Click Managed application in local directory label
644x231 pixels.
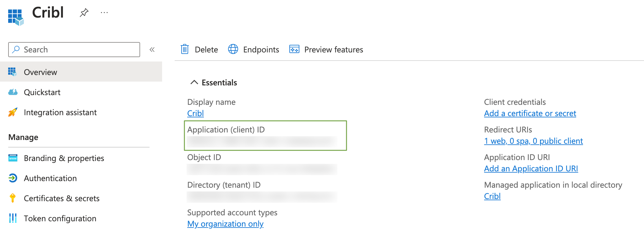coord(553,185)
